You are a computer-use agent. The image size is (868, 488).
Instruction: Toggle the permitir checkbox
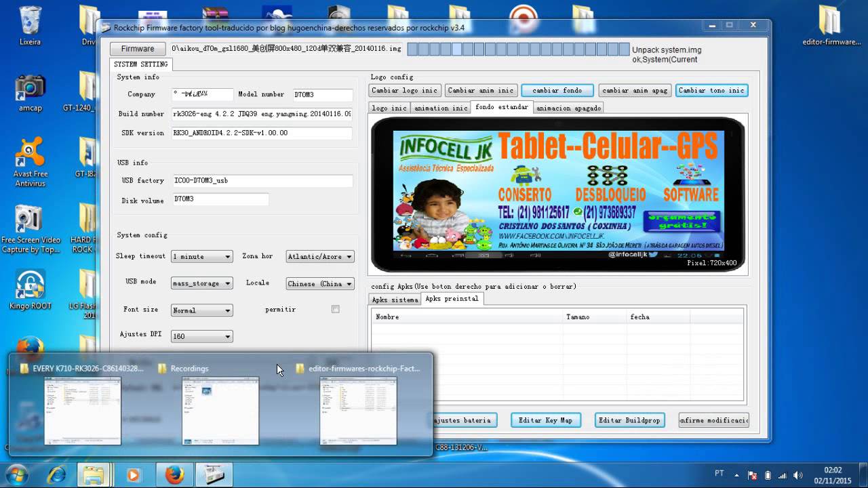(335, 309)
